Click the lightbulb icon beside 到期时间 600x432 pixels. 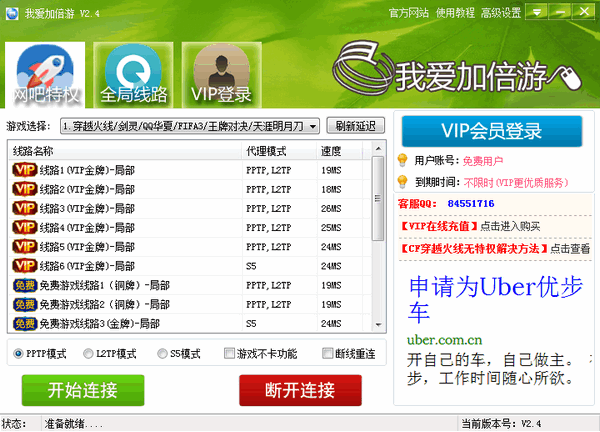[402, 182]
